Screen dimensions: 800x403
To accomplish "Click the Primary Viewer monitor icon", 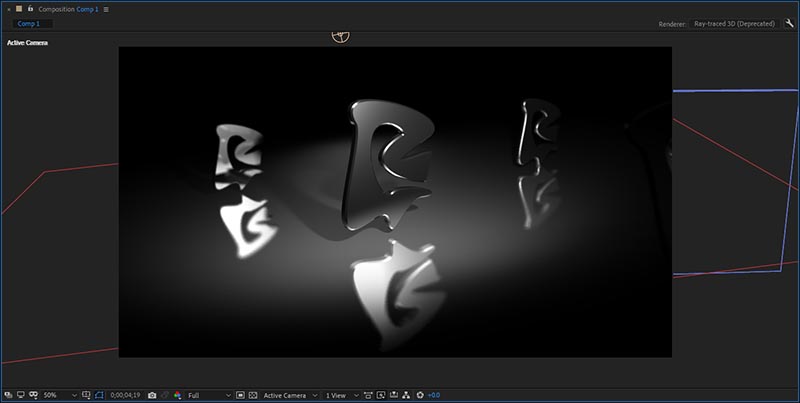I will tap(21, 395).
